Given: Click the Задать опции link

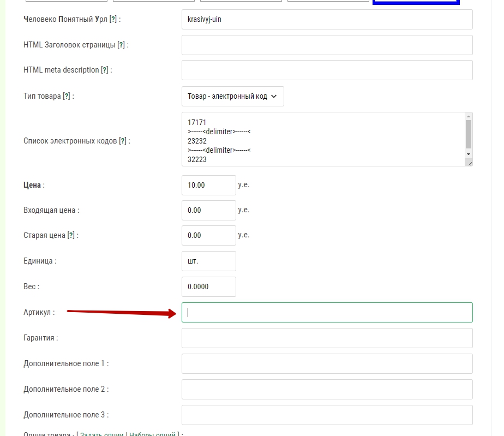Looking at the screenshot, I should click(x=102, y=434).
